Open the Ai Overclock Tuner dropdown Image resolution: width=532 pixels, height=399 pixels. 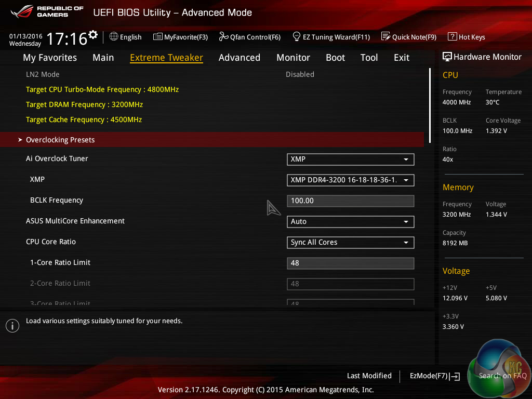click(351, 159)
